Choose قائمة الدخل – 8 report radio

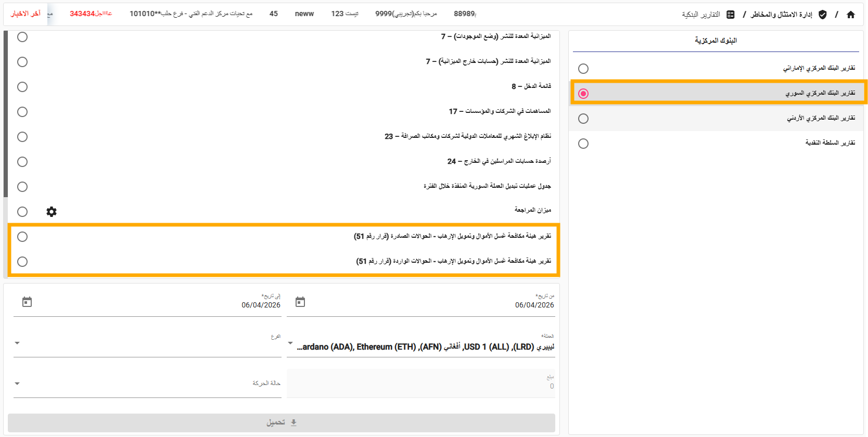22,87
